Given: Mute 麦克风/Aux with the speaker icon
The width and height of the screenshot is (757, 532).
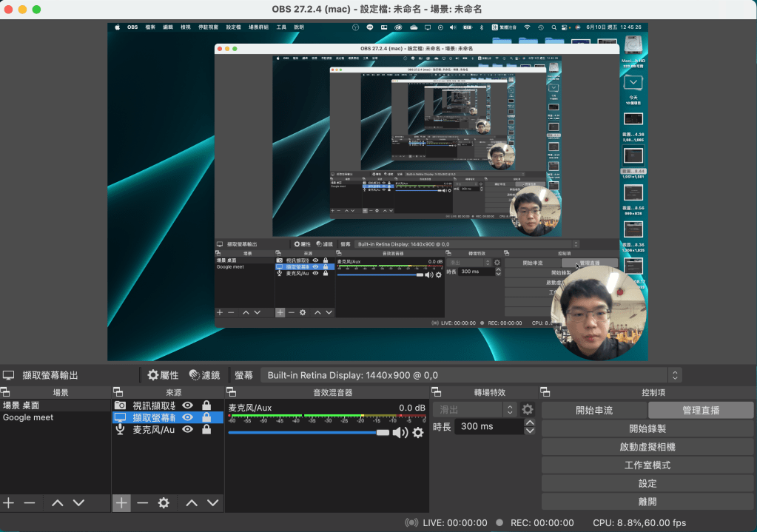Looking at the screenshot, I should (400, 432).
